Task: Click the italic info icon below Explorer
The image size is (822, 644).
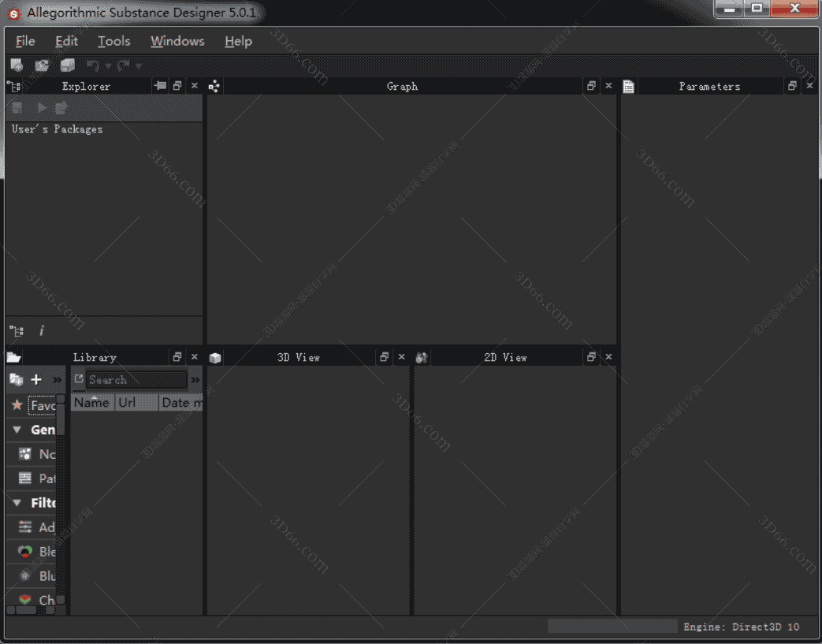Action: (41, 331)
